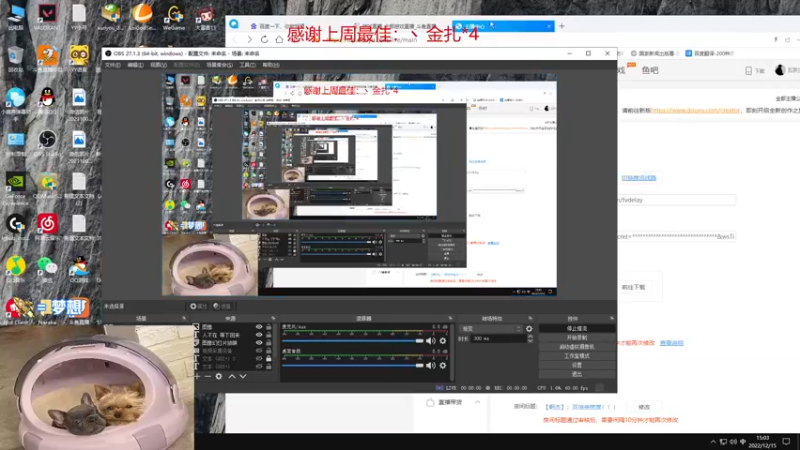Image resolution: width=800 pixels, height=450 pixels.
Task: Toggle visibility of 图像幻灯片放映 source
Action: (x=259, y=343)
